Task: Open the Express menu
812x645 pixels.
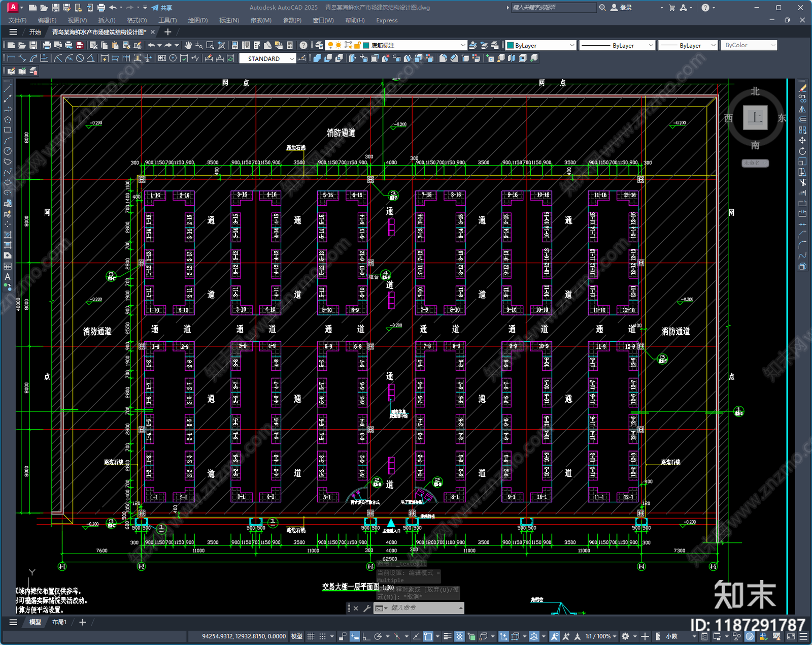Action: 387,20
